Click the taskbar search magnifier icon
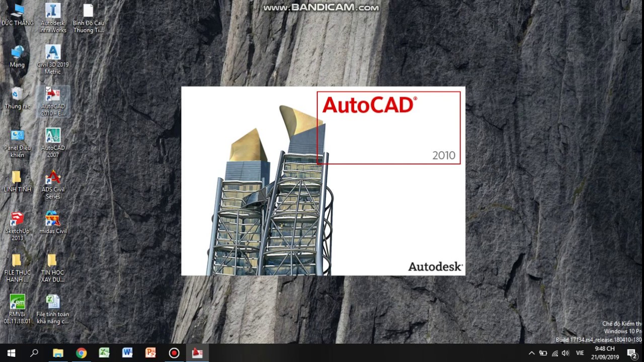 pos(34,353)
